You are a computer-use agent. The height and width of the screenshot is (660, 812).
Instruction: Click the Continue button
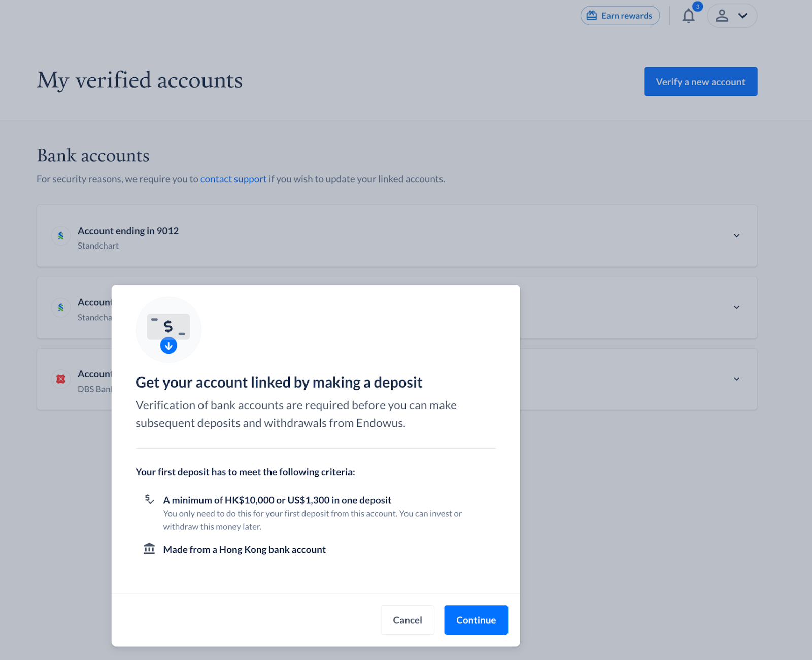click(x=476, y=620)
